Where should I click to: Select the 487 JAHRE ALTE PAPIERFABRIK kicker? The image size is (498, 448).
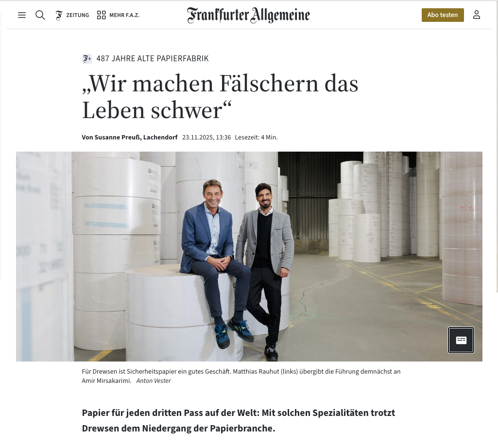pos(153,58)
